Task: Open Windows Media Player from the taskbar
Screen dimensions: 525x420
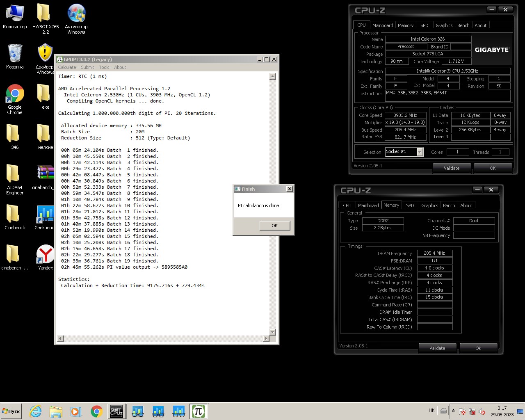Action: tap(76, 411)
